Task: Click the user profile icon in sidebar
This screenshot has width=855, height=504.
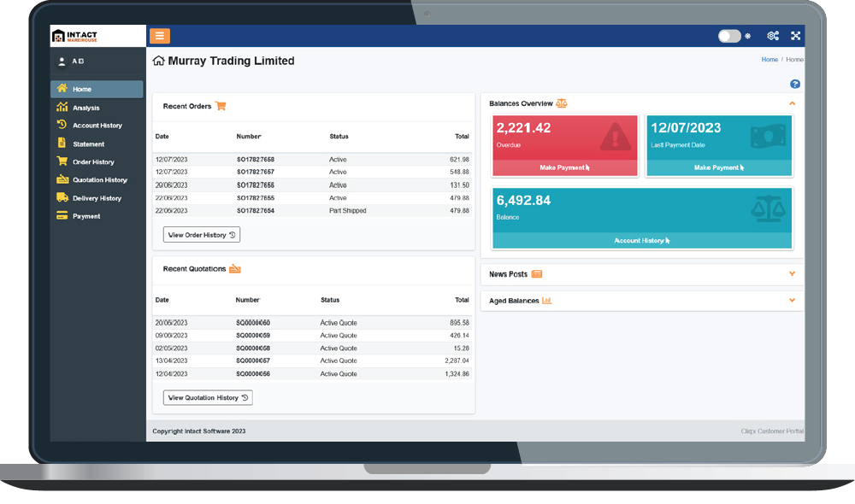Action: point(62,62)
